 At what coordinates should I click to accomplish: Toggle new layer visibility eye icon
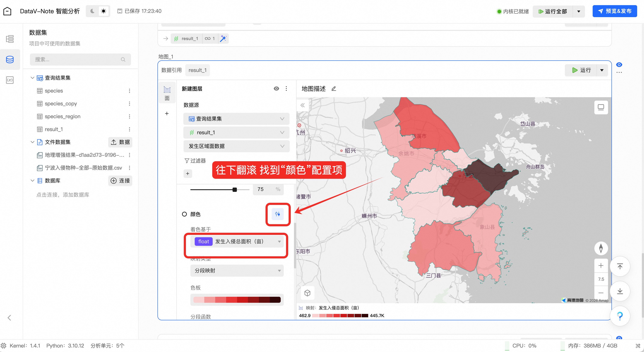click(276, 89)
